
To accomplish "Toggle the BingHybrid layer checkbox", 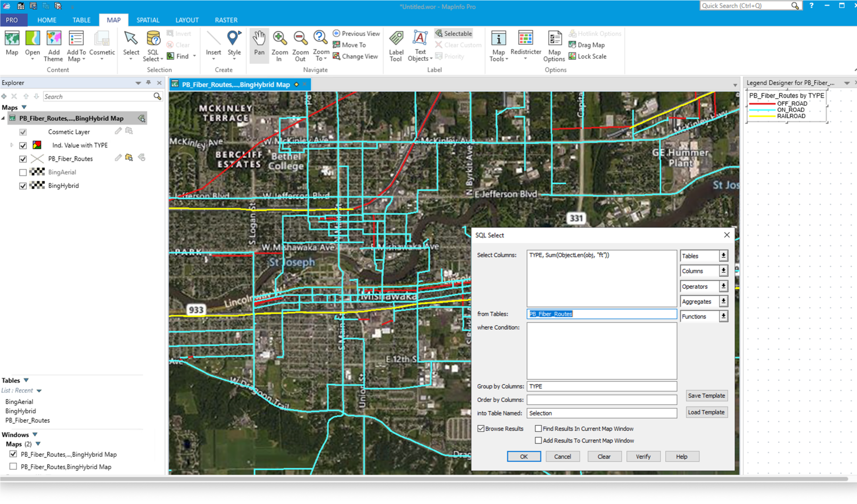I will (x=23, y=186).
